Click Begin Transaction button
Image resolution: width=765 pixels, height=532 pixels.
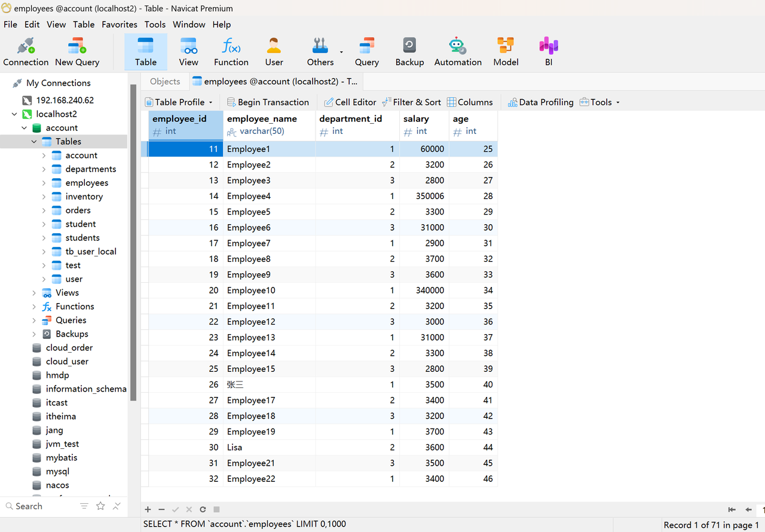268,102
